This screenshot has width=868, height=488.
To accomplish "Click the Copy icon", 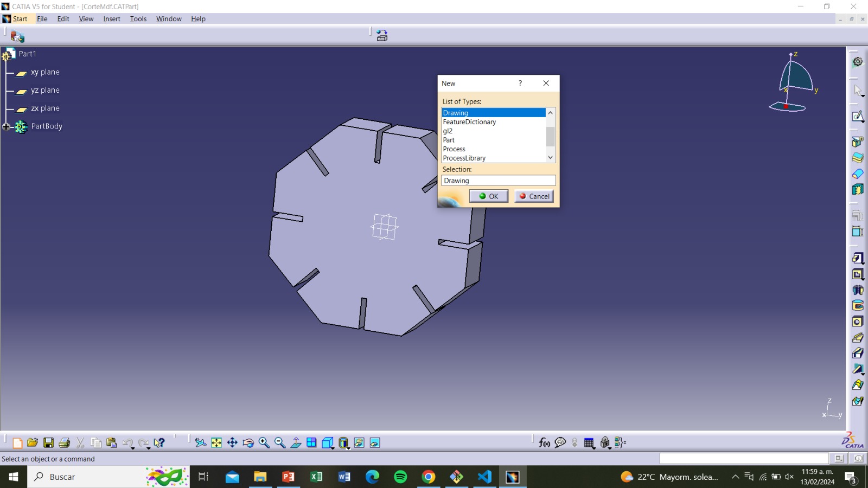I will pyautogui.click(x=96, y=443).
